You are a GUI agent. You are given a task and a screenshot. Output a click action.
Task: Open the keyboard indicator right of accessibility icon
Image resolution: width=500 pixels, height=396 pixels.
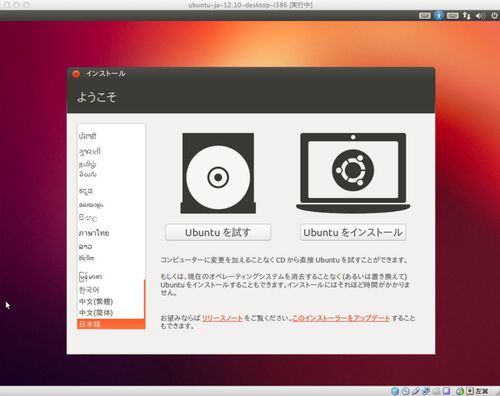pos(453,16)
